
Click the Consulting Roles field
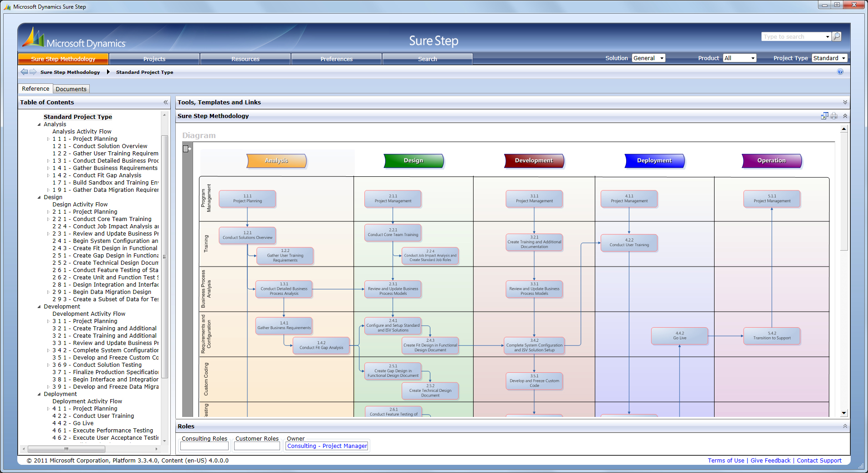click(x=204, y=446)
